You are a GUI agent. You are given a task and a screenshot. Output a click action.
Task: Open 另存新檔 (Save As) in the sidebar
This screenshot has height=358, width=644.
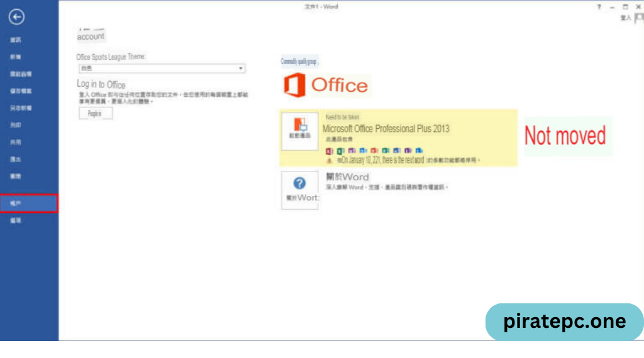coord(21,108)
